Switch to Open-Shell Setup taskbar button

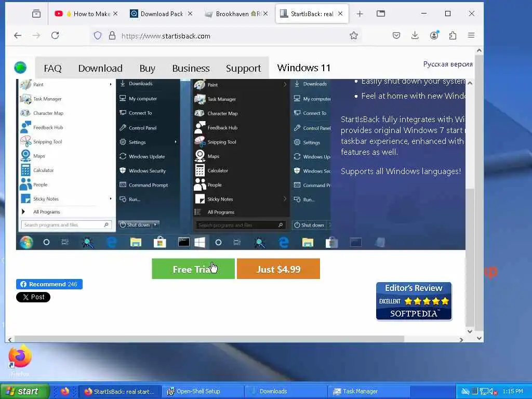pos(202,392)
